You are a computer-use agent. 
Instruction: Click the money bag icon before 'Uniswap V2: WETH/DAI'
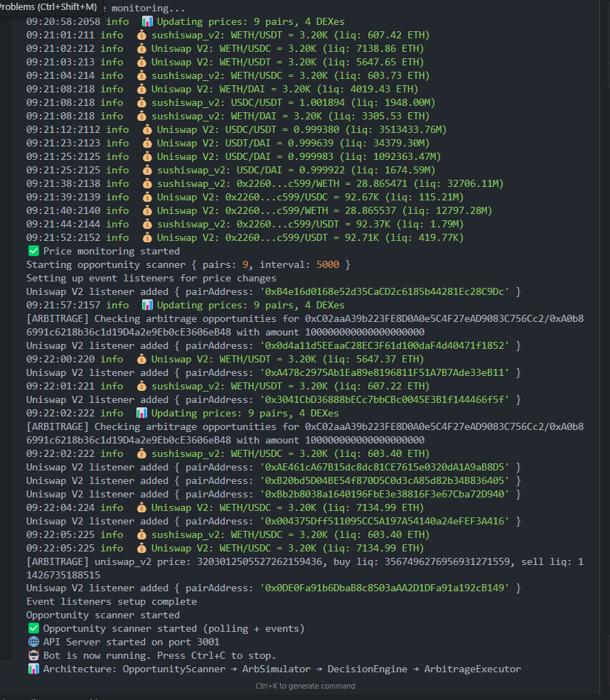141,89
